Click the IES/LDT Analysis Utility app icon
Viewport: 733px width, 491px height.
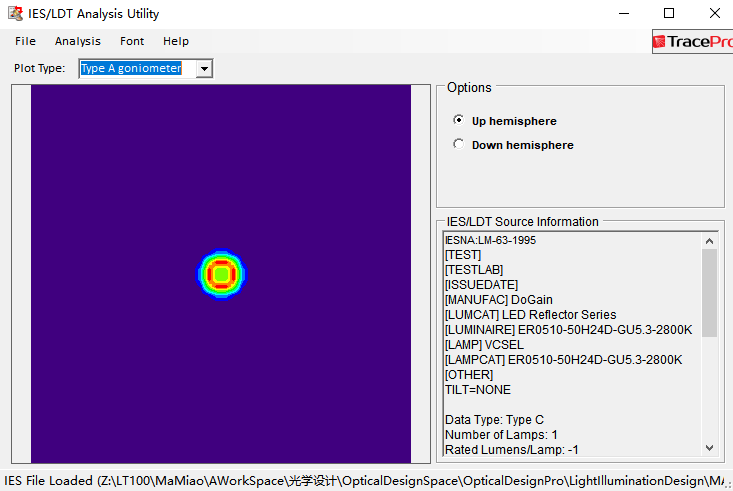tap(15, 14)
